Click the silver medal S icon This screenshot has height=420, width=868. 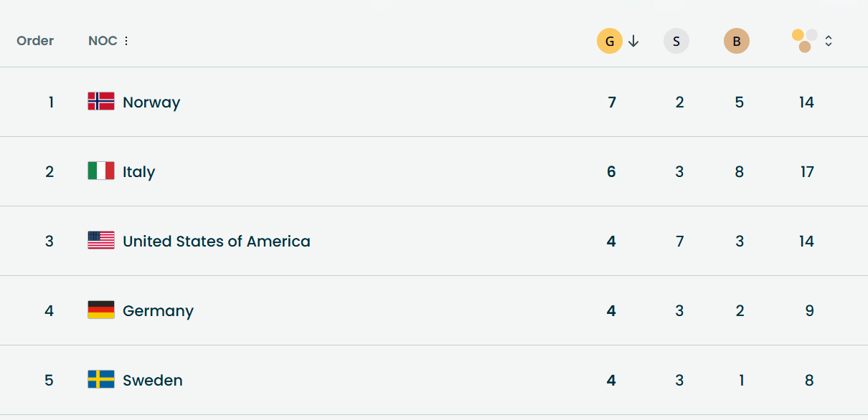click(x=676, y=41)
